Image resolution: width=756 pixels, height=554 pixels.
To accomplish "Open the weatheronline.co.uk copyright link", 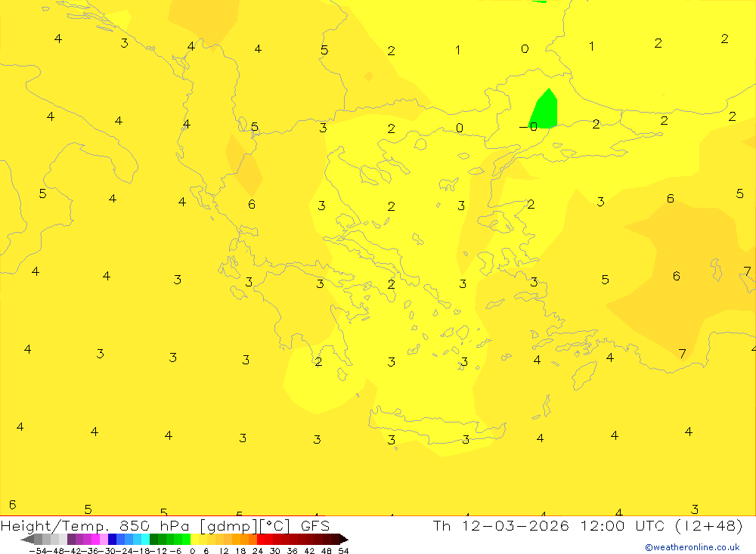I will click(692, 546).
